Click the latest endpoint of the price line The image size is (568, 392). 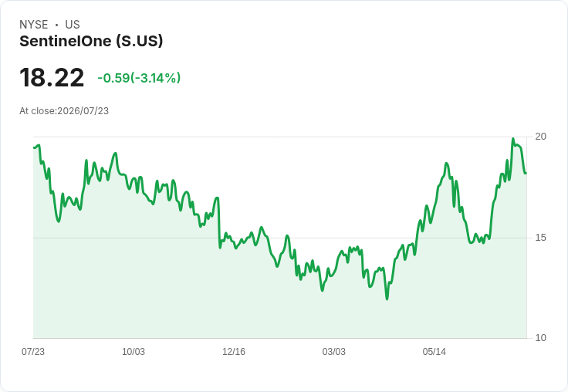526,173
